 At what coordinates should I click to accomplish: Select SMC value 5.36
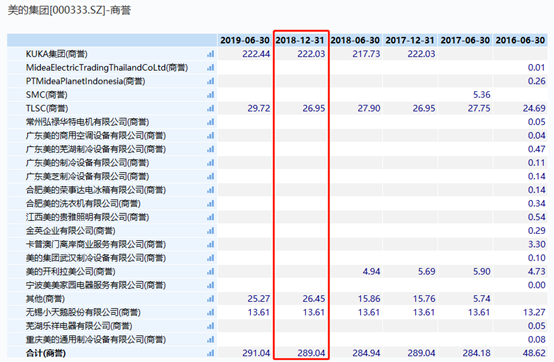(x=482, y=95)
